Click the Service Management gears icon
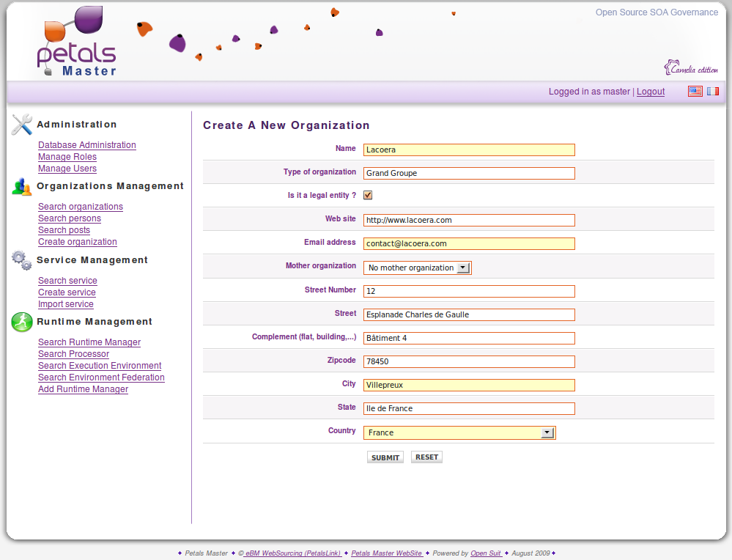Image resolution: width=732 pixels, height=560 pixels. (22, 260)
